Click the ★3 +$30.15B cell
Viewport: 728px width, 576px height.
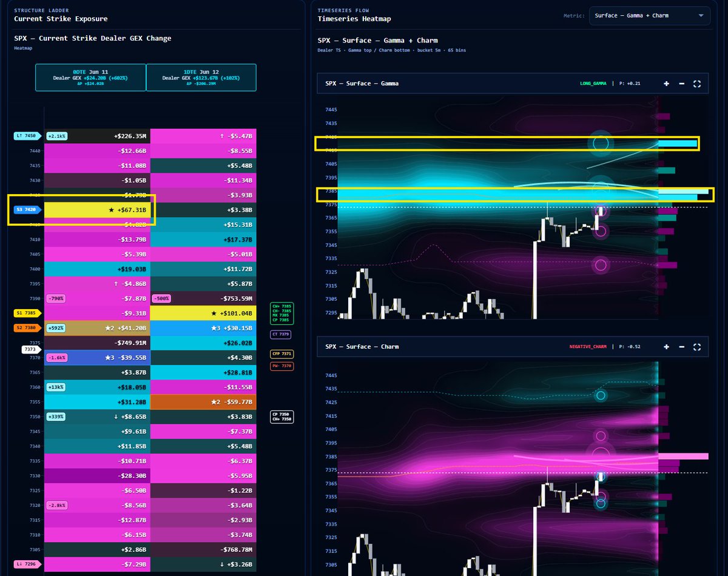(x=203, y=328)
